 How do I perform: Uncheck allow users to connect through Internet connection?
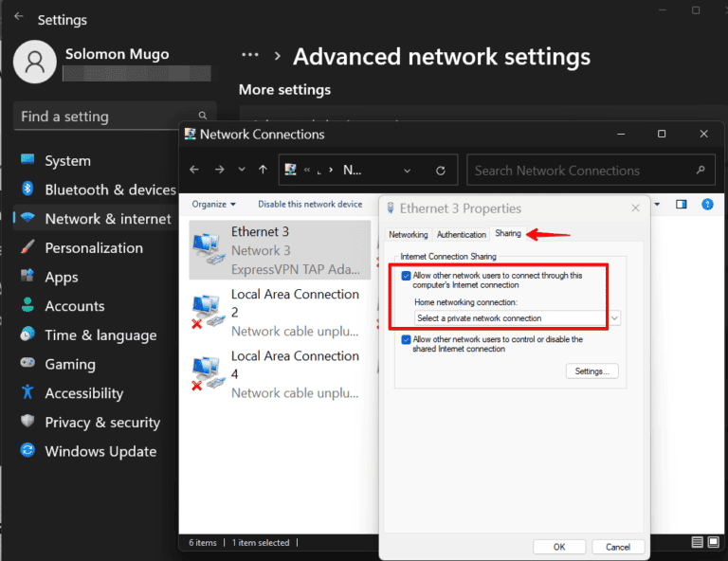(407, 276)
